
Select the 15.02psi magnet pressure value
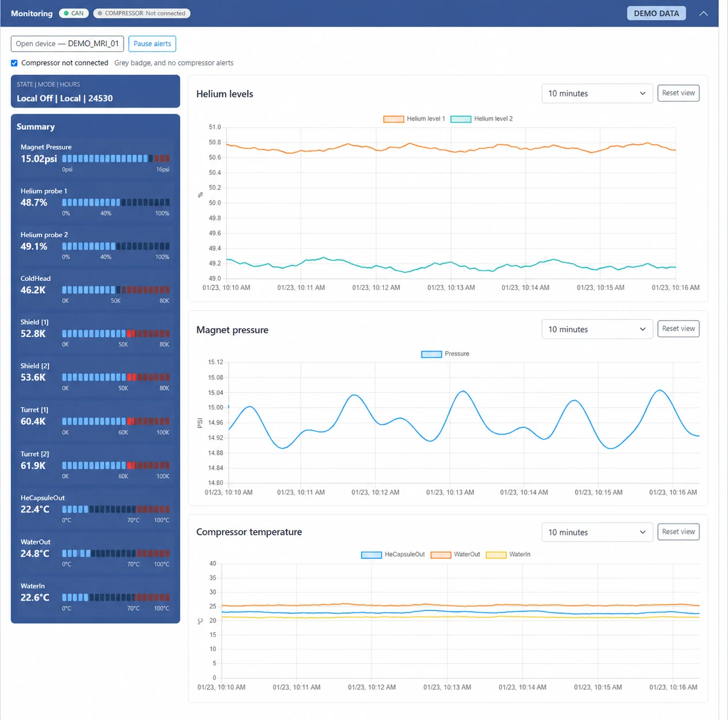pos(39,159)
